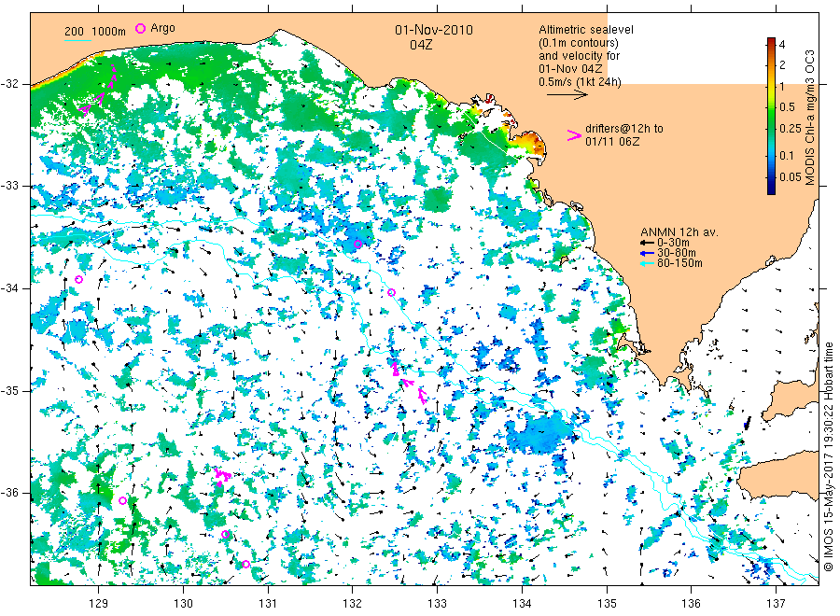Click the 'MODIS Chl-a mg/m3 OC3' label
Viewport: 840px width, 616px height.
809,118
